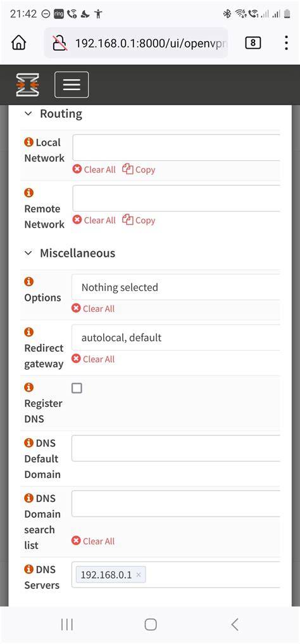Enable the Register DNS checkbox
Image resolution: width=300 pixels, height=644 pixels.
(77, 388)
